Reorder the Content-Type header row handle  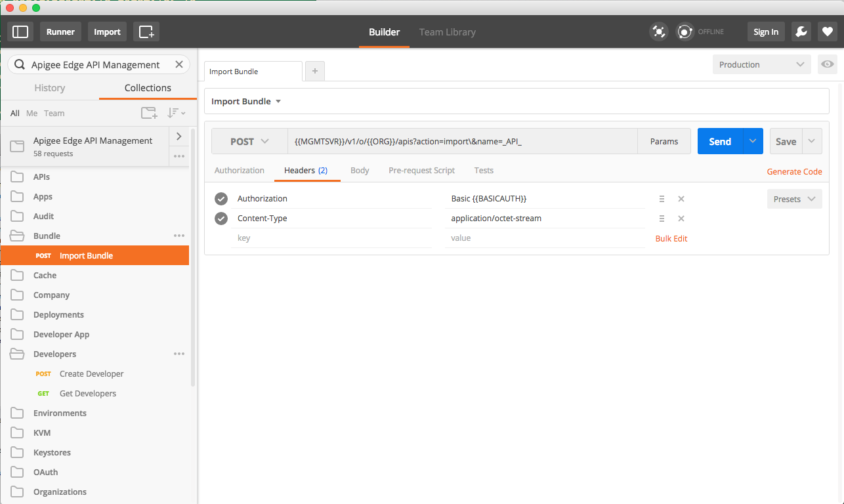click(x=662, y=219)
